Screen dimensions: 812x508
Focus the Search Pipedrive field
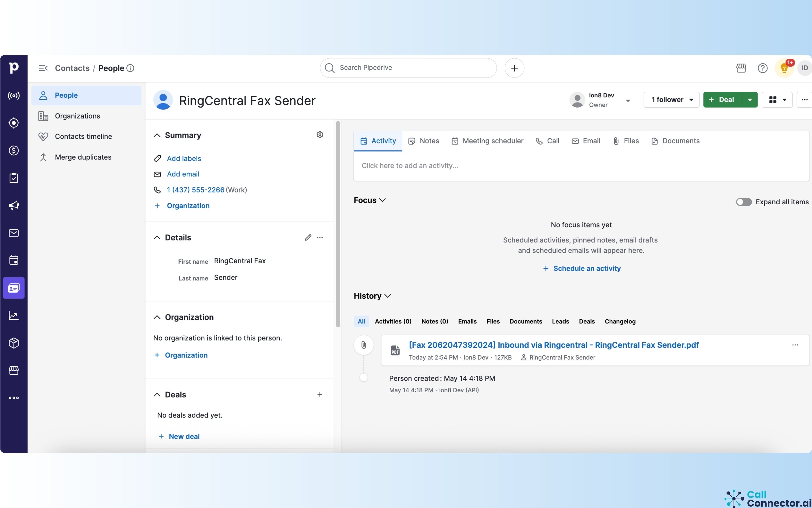[408, 68]
